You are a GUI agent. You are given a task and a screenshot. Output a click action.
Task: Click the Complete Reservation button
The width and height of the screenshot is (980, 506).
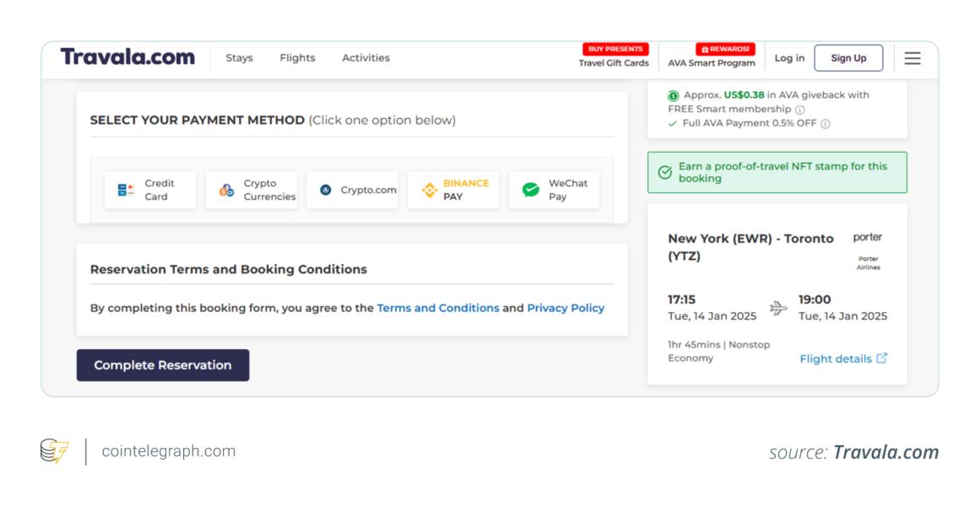point(163,365)
